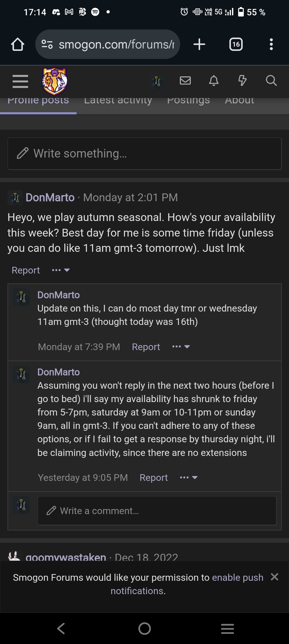Image resolution: width=289 pixels, height=644 pixels.
Task: Tap the lightning bolt what's new icon
Action: [x=242, y=81]
